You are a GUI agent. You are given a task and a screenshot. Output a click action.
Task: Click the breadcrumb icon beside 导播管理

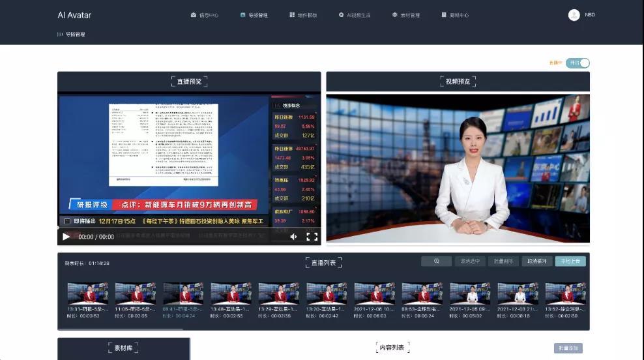point(60,35)
